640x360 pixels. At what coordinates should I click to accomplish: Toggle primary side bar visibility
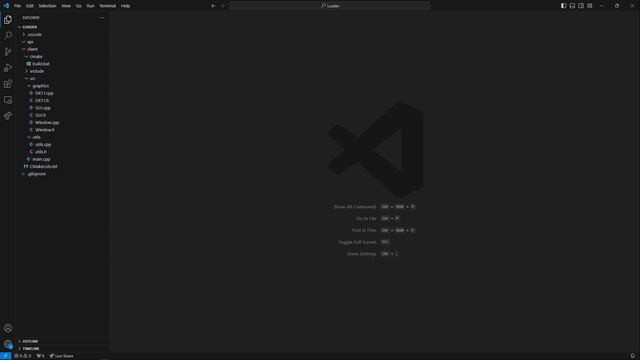563,6
